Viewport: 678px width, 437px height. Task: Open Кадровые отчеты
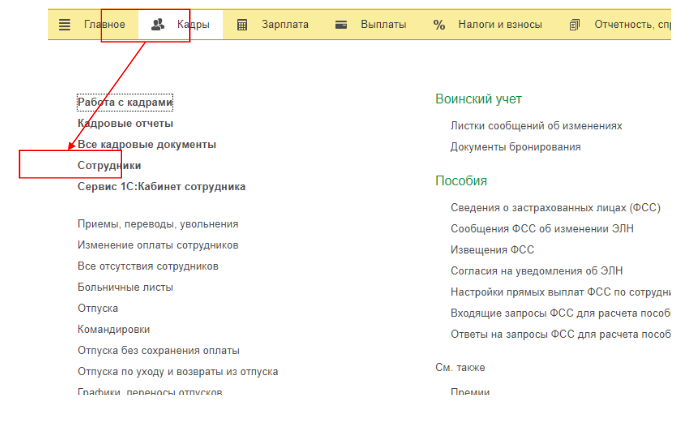click(x=125, y=123)
